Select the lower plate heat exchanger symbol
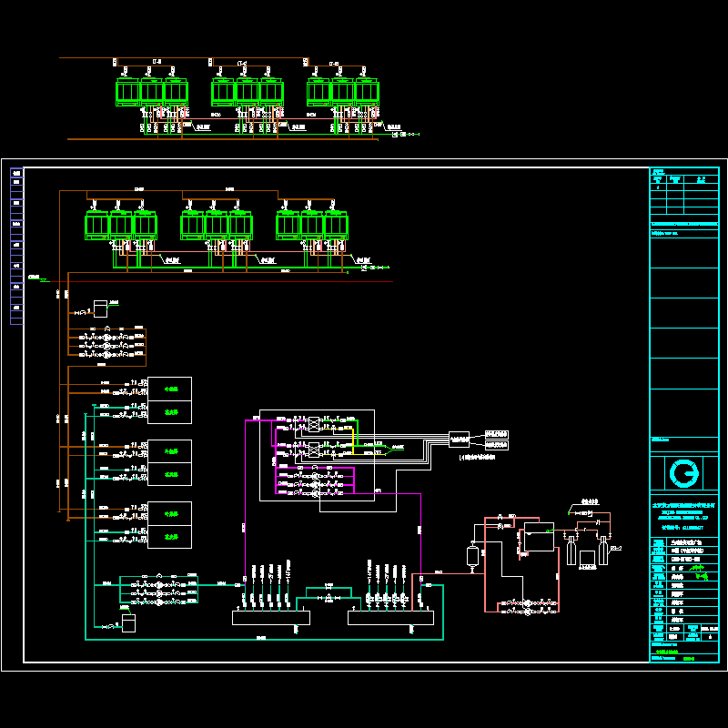 314,450
